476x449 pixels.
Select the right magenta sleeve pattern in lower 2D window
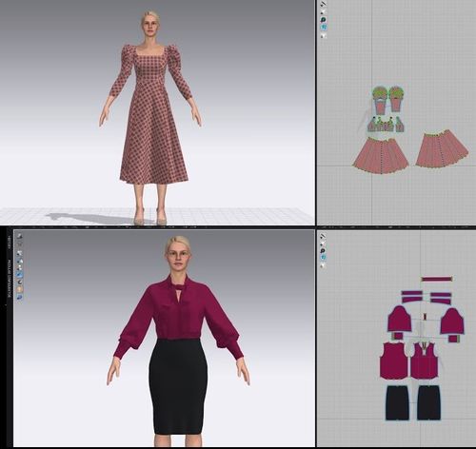(x=452, y=321)
